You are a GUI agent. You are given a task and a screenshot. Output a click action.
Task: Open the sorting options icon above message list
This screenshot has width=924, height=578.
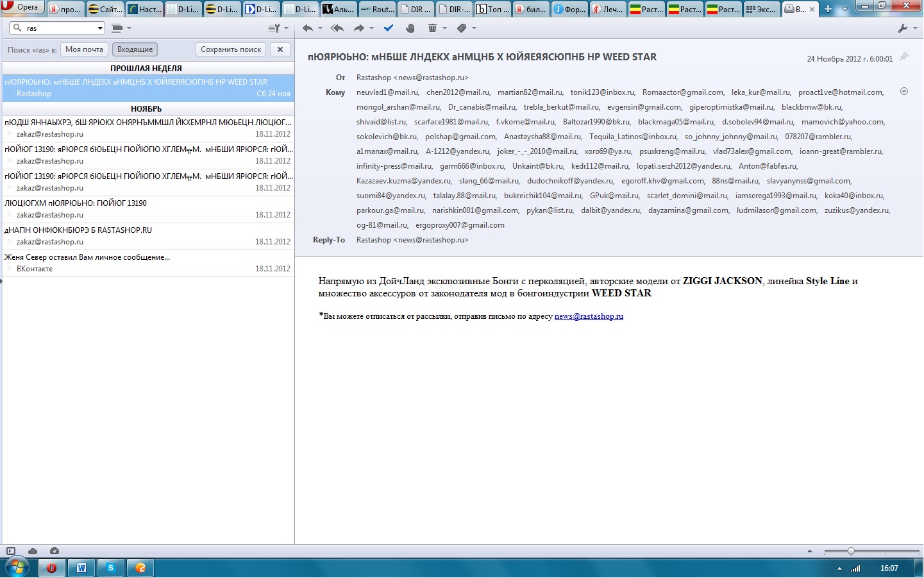point(274,28)
